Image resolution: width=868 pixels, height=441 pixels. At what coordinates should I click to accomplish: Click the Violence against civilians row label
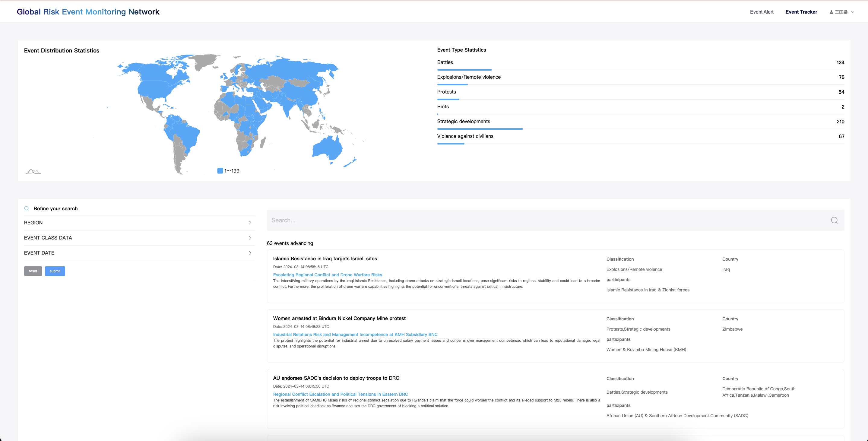click(465, 136)
